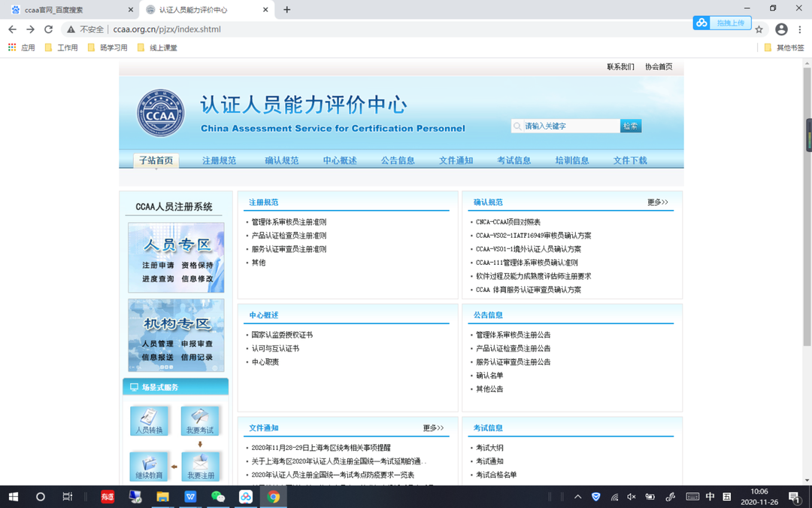Expand 更多>> in 确认规范 section

(x=658, y=202)
